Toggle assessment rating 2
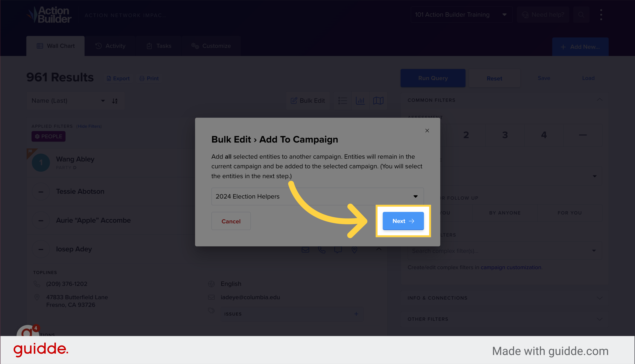 (466, 135)
